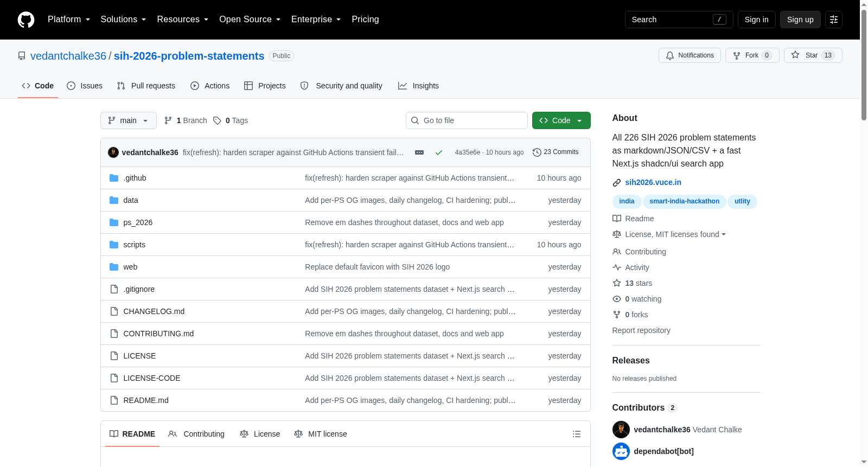Viewport: 868px width, 467px height.
Task: Open the .gitignore file
Action: (x=139, y=289)
